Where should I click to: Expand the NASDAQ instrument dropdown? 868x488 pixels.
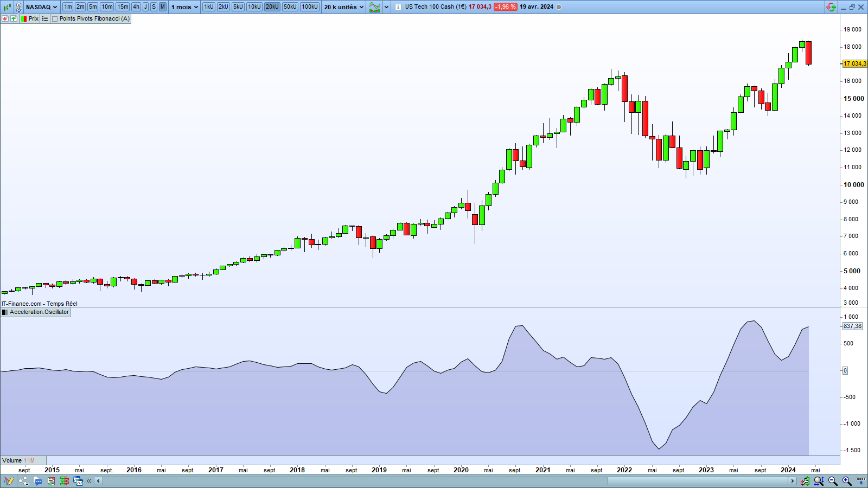[x=41, y=7]
